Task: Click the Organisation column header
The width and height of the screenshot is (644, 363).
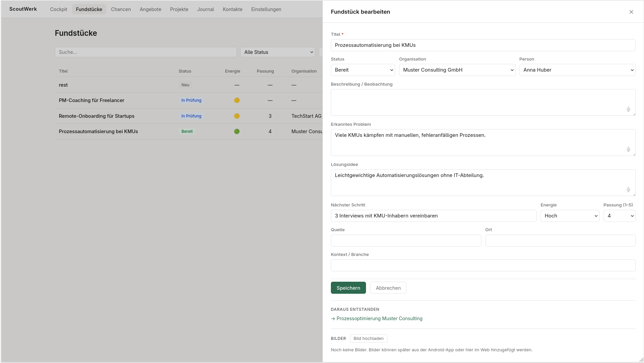Action: pos(304,71)
